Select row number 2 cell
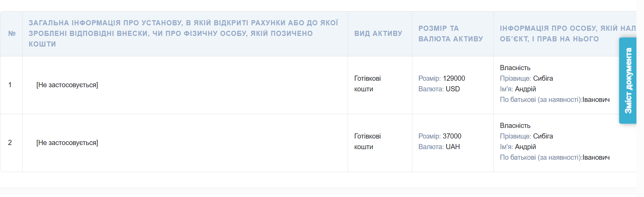Viewport: 644px width, 197px height. click(x=10, y=143)
